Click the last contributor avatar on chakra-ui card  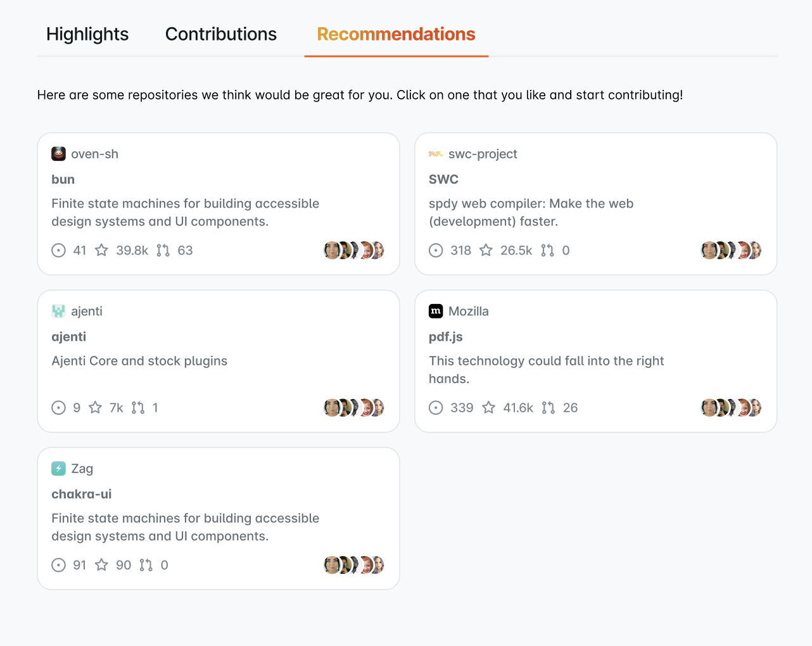click(x=377, y=565)
